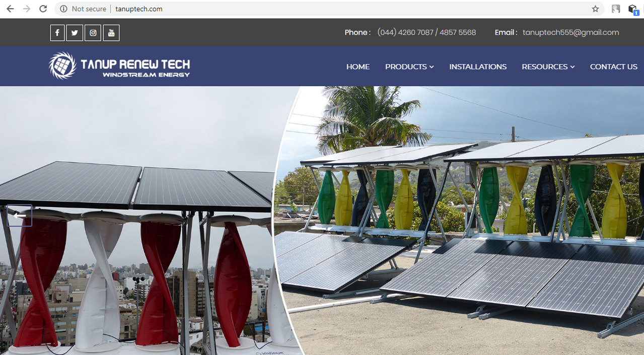Click the Twitter bird icon
This screenshot has width=644, height=355.
pyautogui.click(x=75, y=33)
